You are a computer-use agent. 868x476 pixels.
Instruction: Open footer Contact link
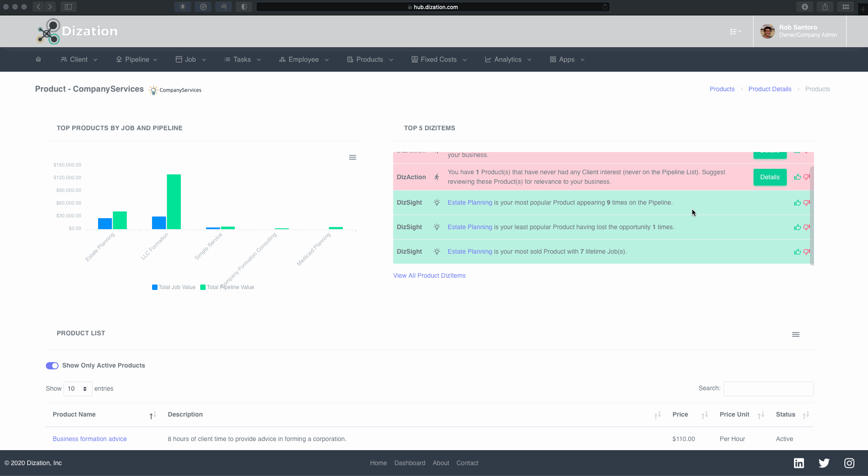tap(468, 463)
